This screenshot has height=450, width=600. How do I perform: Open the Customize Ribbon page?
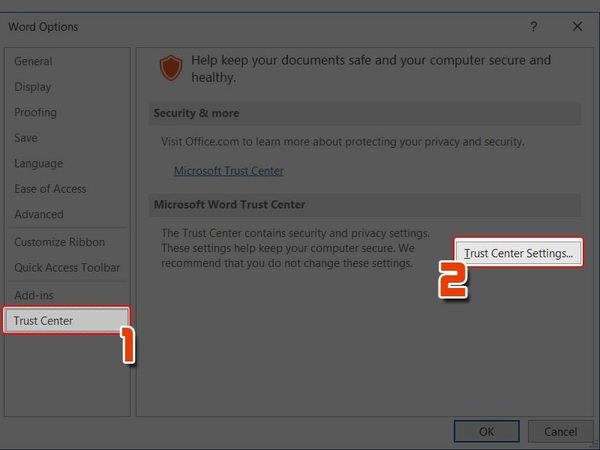(x=60, y=242)
